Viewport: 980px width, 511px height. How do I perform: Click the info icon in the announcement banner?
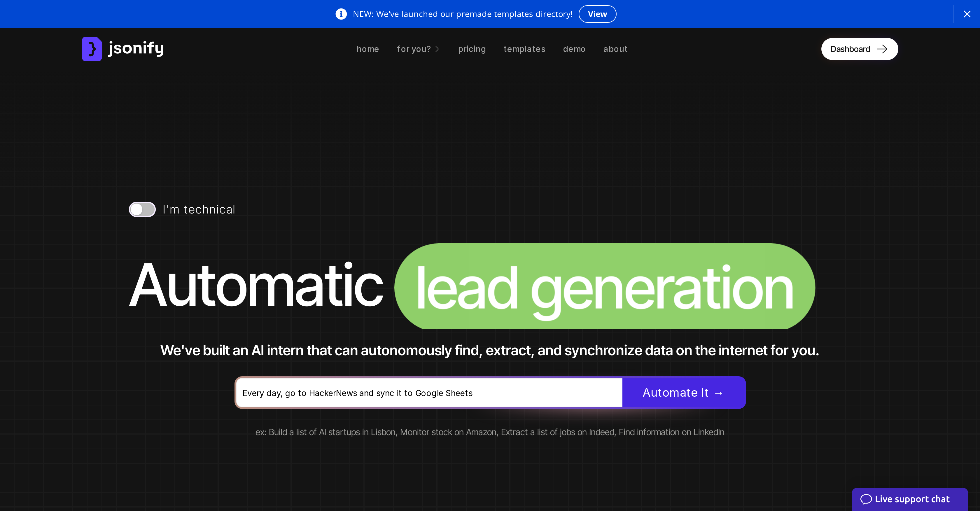341,14
